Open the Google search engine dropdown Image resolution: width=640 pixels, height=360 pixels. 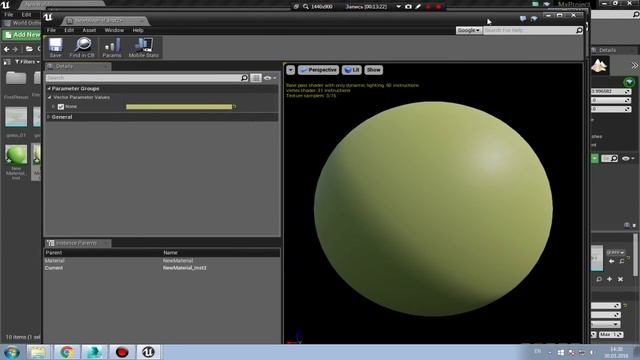point(469,30)
